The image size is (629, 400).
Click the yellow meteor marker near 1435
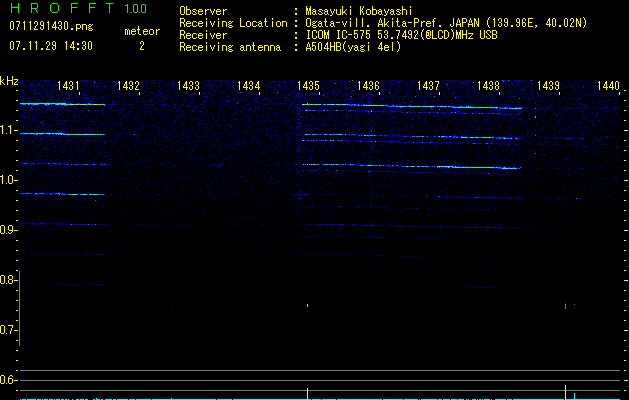[x=308, y=394]
